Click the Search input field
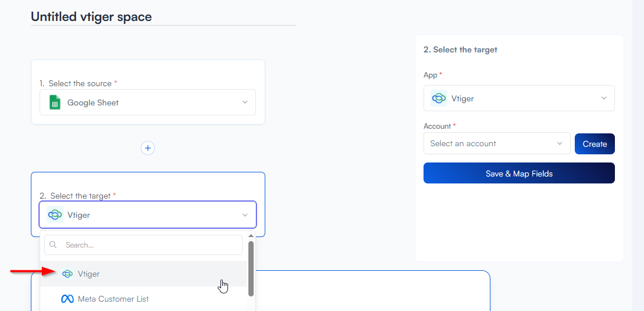The image size is (644, 311). pos(151,245)
